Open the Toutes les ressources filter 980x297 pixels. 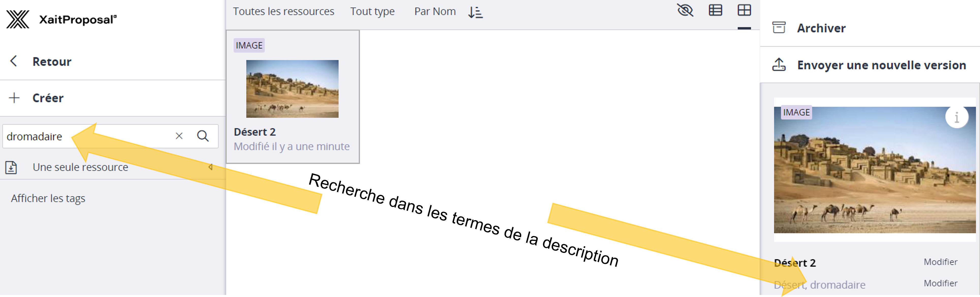coord(283,11)
